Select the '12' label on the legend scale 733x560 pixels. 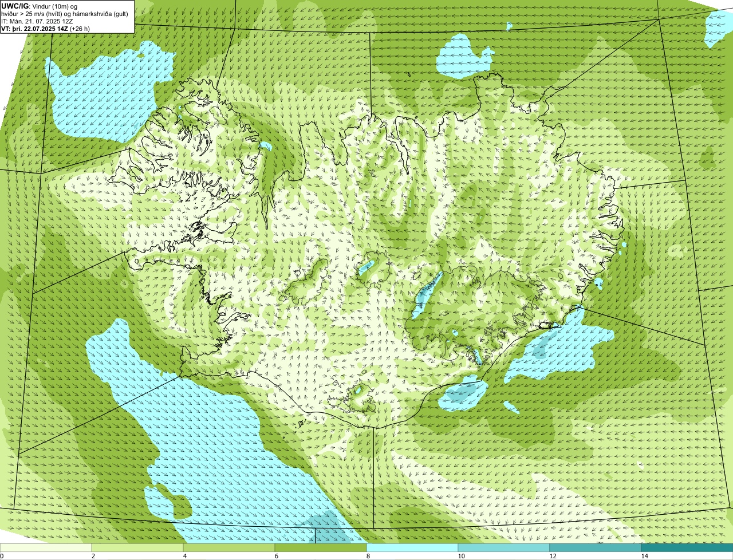(x=553, y=556)
